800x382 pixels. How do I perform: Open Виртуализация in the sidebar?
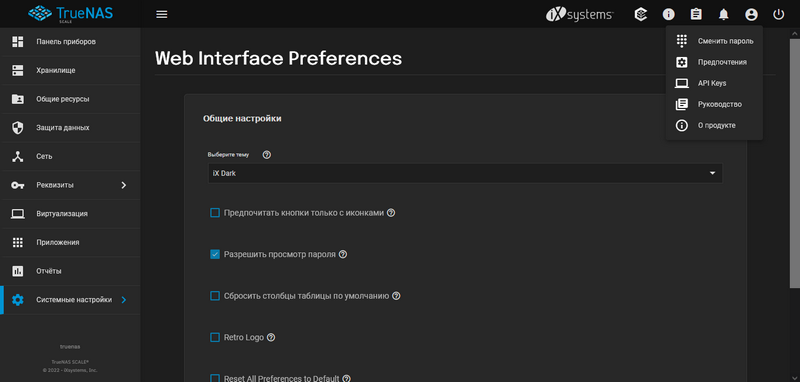pos(70,214)
